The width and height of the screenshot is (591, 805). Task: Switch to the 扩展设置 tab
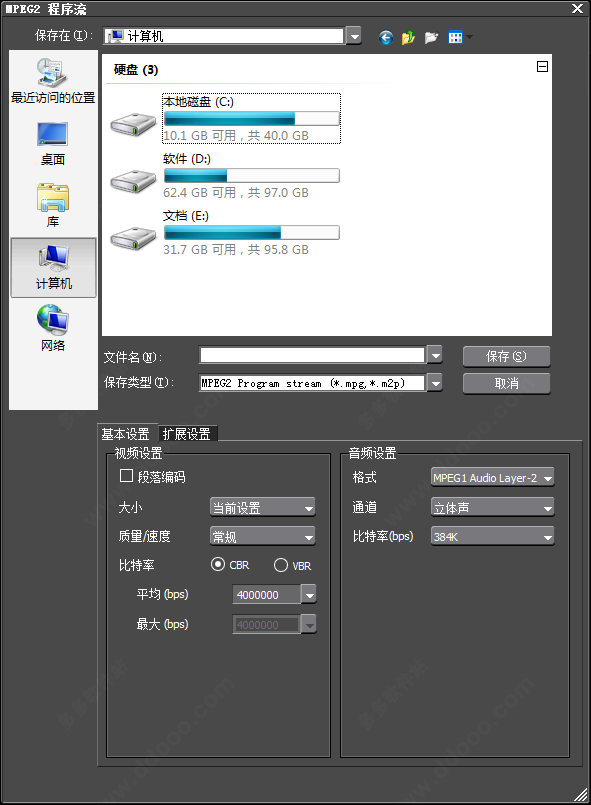[187, 434]
